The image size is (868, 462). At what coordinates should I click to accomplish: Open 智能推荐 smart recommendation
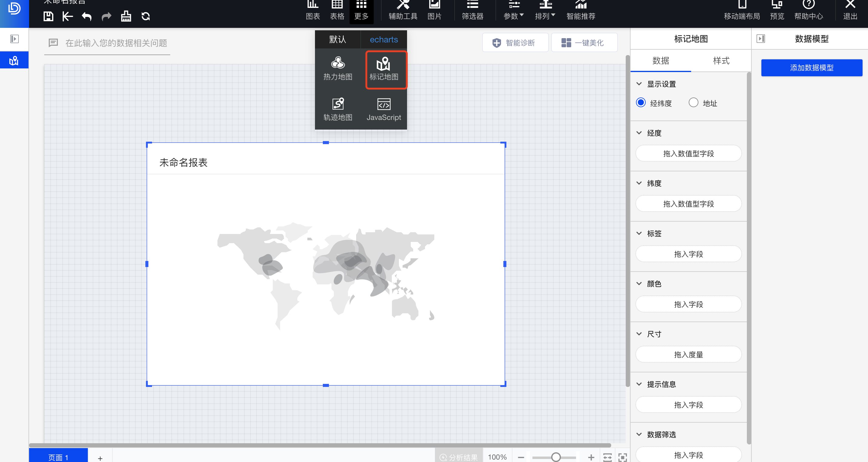581,12
